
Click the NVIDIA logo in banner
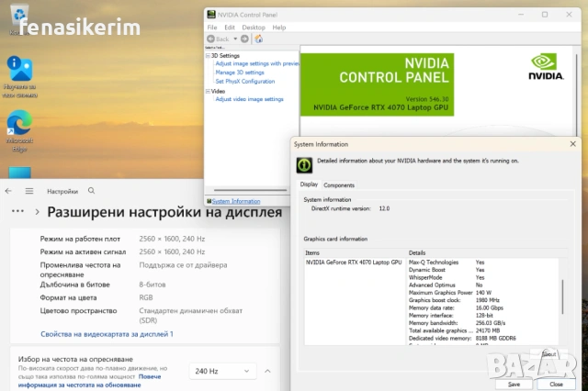[546, 67]
